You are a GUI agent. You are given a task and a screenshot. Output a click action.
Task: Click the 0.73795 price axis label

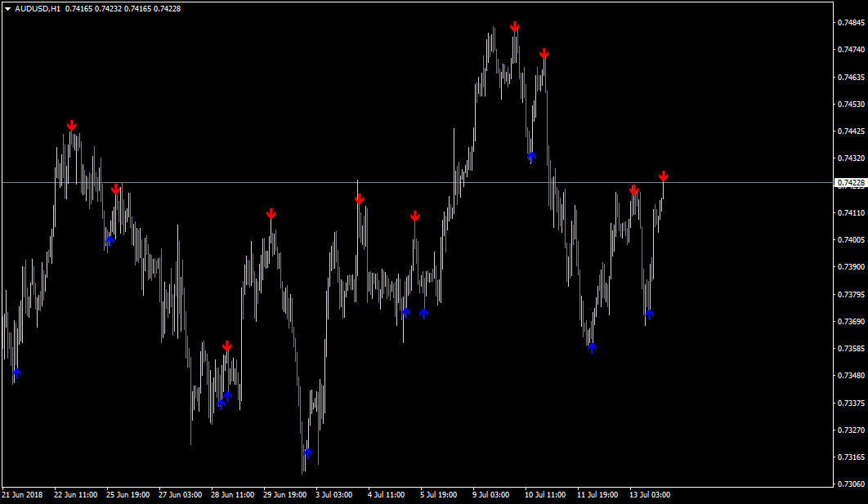click(851, 294)
